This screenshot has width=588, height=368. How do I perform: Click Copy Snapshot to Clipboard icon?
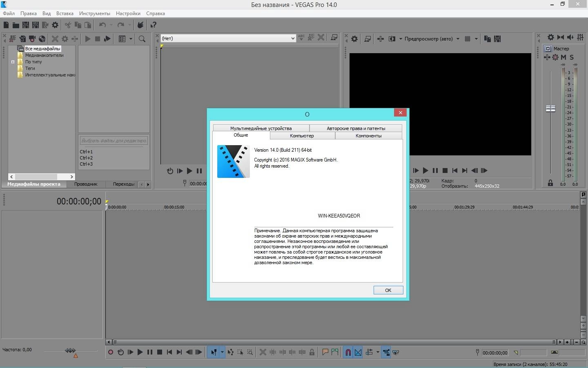tap(488, 39)
